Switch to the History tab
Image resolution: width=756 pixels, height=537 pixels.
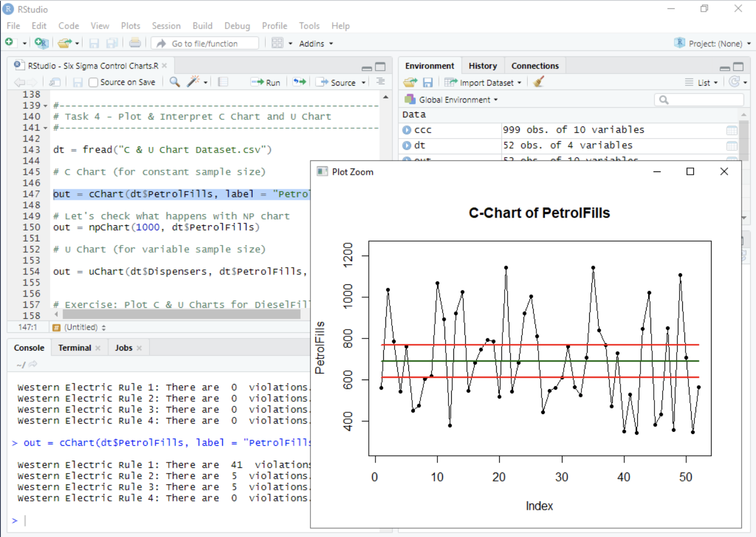pyautogui.click(x=483, y=66)
